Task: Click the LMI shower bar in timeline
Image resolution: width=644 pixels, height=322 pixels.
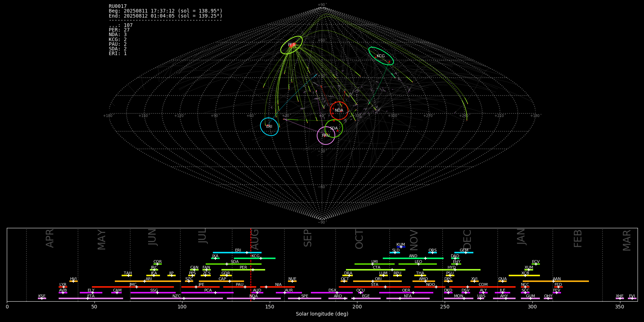Action: click(x=375, y=264)
